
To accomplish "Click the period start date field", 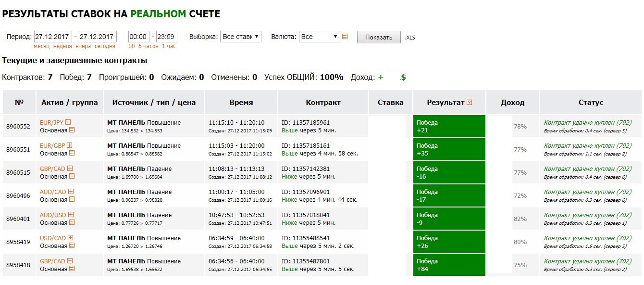I will pos(53,37).
